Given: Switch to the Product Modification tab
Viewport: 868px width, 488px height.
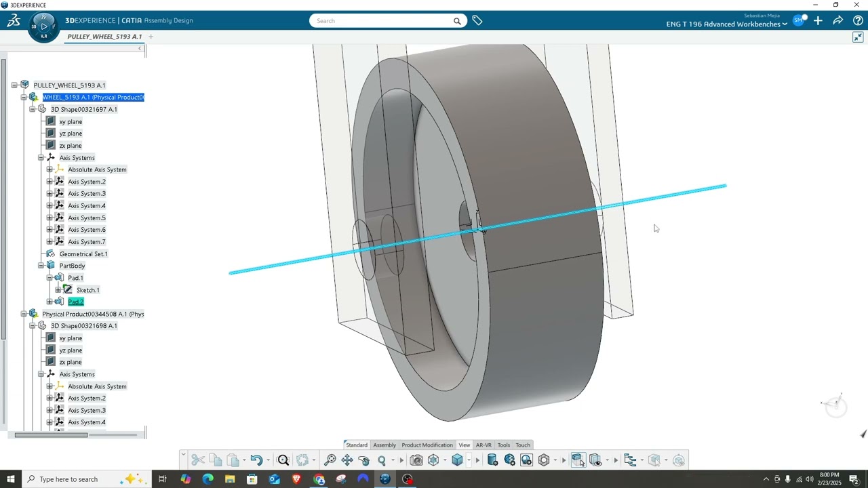Looking at the screenshot, I should (427, 445).
